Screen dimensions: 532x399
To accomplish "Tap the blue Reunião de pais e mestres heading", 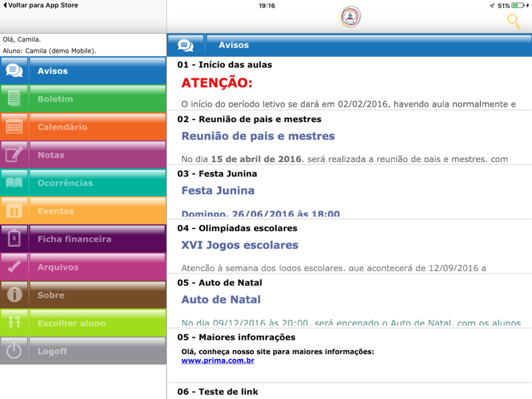I will 258,136.
